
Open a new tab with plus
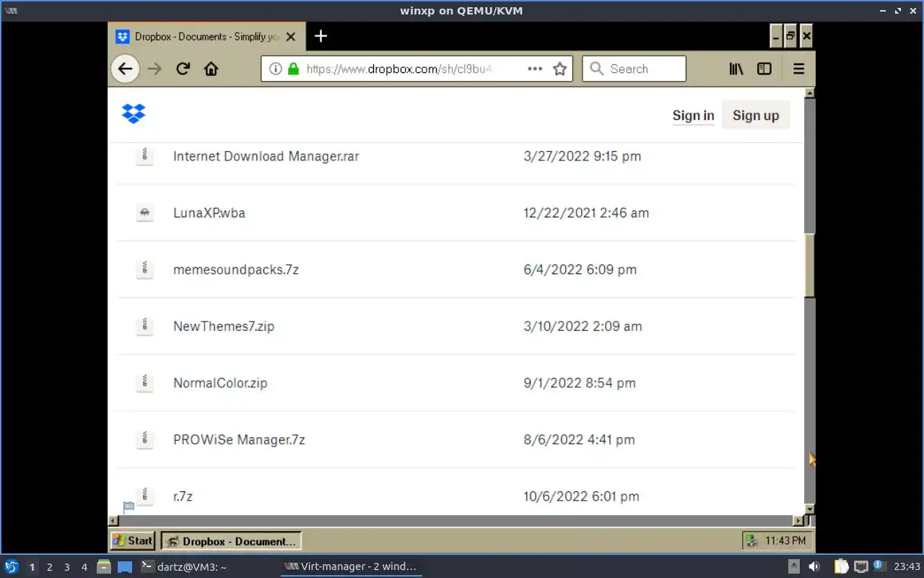321,36
